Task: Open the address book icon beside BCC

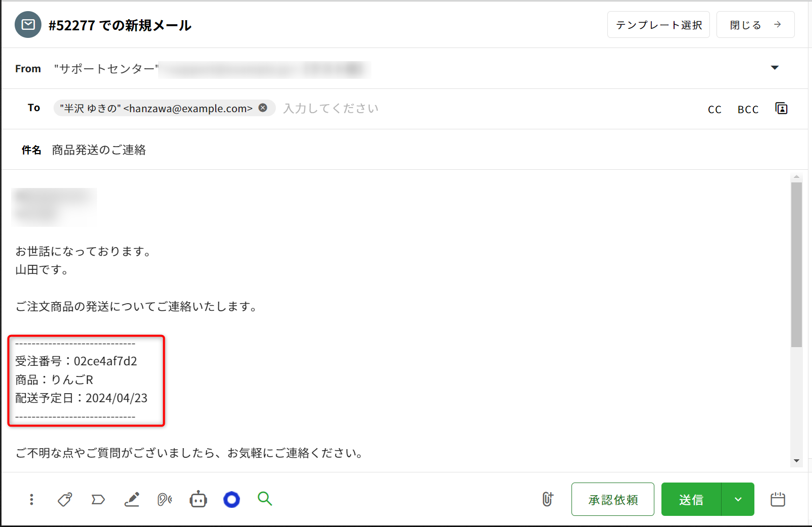Action: [781, 109]
